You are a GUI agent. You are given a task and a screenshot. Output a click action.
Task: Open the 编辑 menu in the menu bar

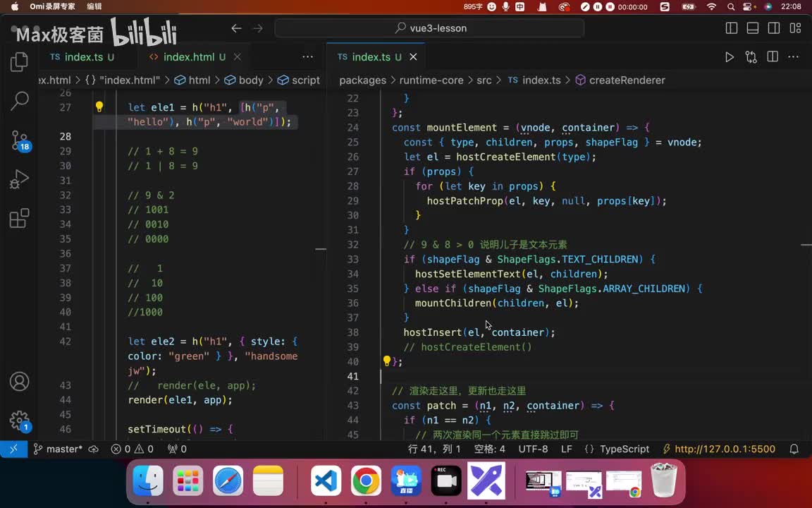94,7
